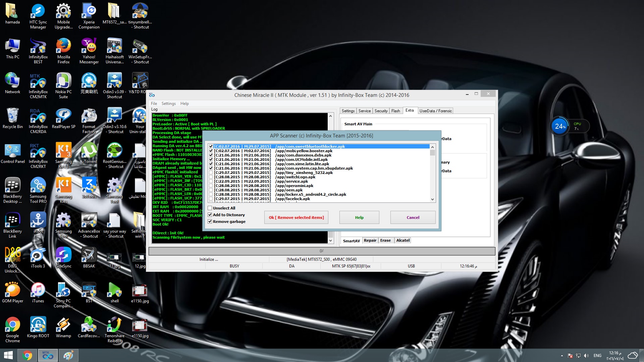This screenshot has width=644, height=362.
Task: Disable Remove garbage option
Action: pos(210,222)
